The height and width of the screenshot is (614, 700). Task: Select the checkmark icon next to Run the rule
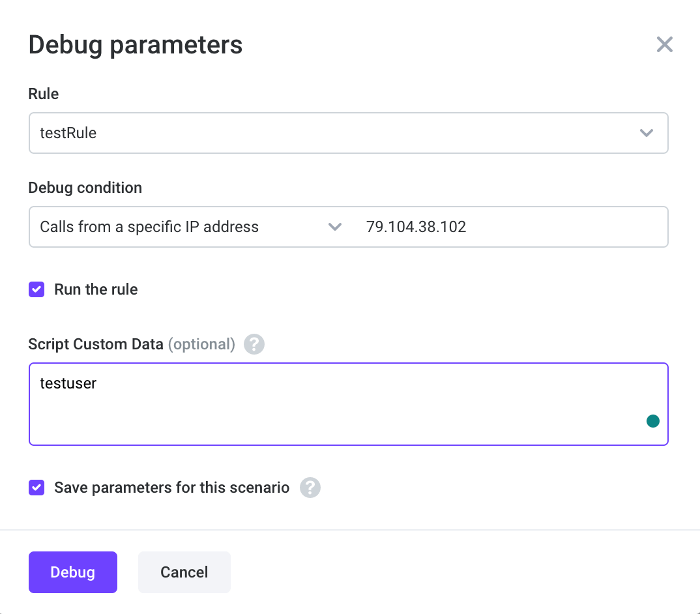coord(36,289)
